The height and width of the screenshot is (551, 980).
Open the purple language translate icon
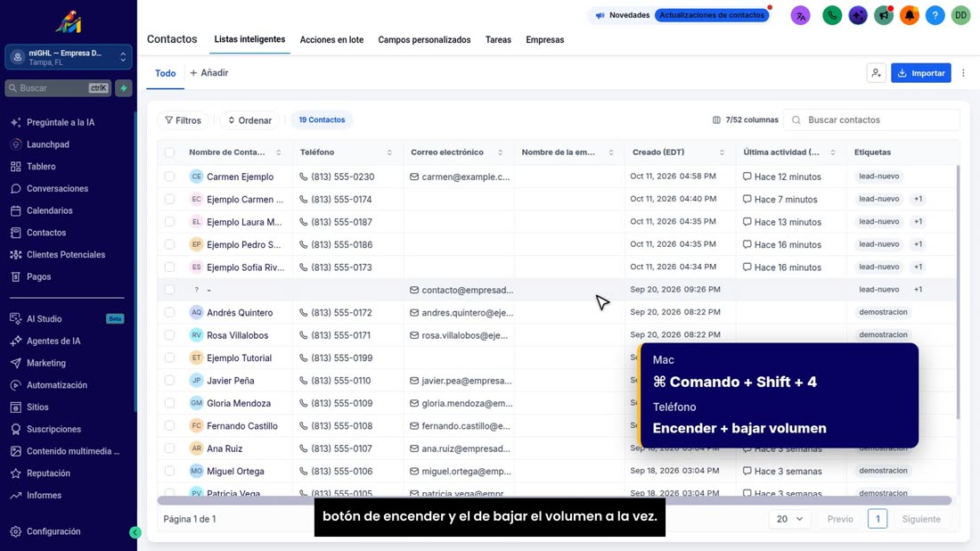click(800, 16)
